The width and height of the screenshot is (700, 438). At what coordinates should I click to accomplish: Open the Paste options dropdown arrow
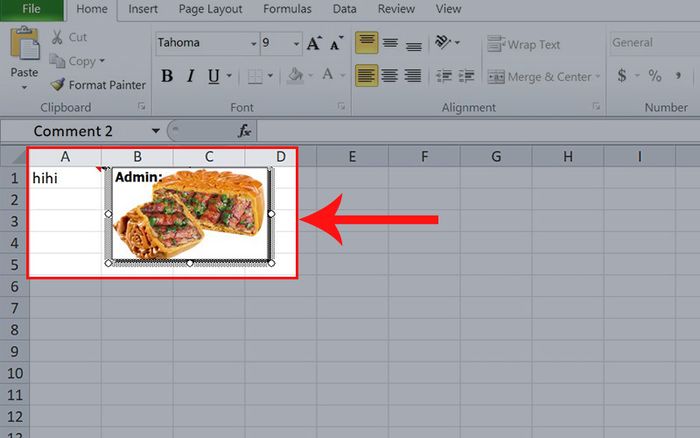(24, 88)
